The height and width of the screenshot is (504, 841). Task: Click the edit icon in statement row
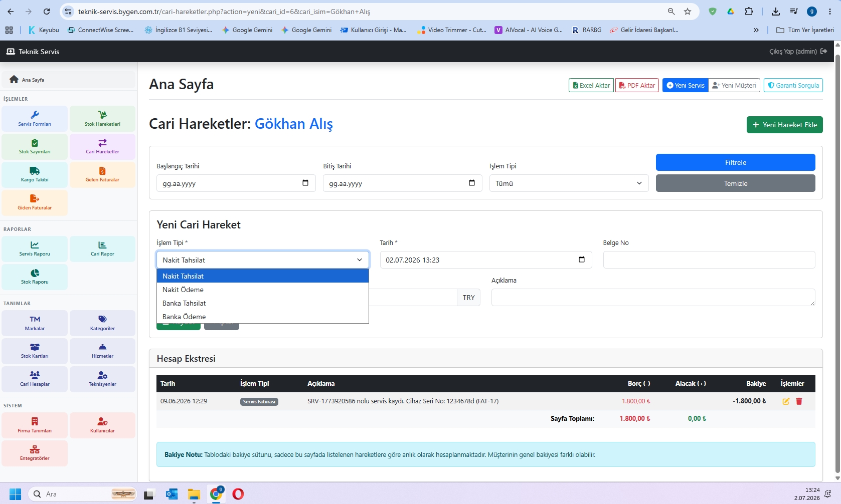point(786,401)
